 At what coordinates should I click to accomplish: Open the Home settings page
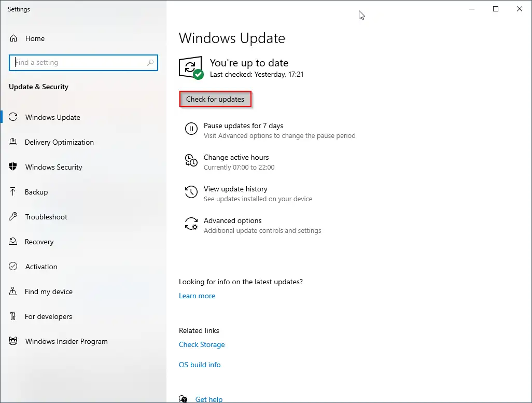click(35, 38)
